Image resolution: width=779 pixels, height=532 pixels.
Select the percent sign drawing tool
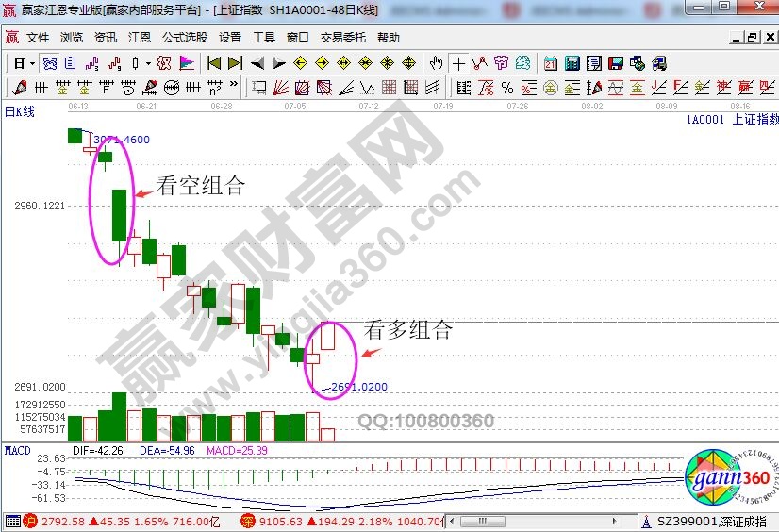506,88
